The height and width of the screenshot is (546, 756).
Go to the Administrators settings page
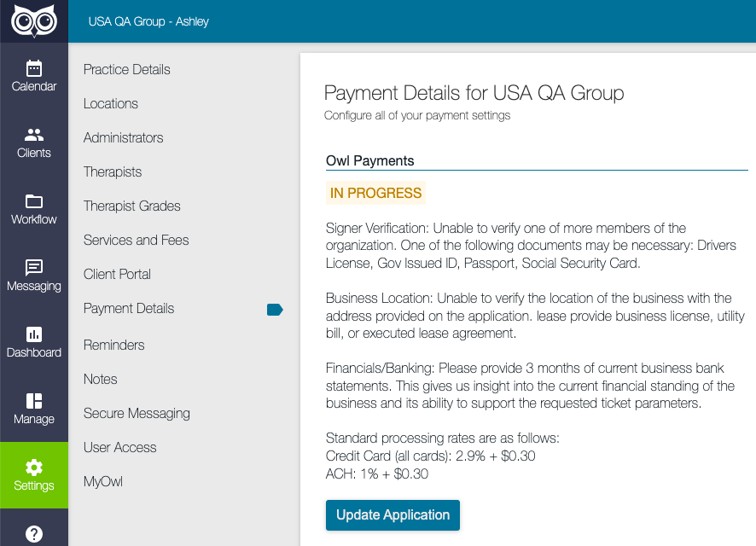point(124,138)
